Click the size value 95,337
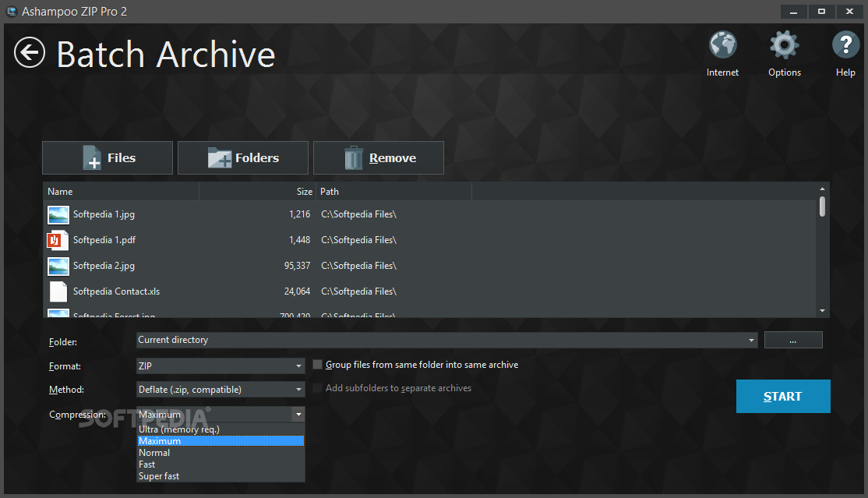This screenshot has height=498, width=868. click(x=298, y=266)
